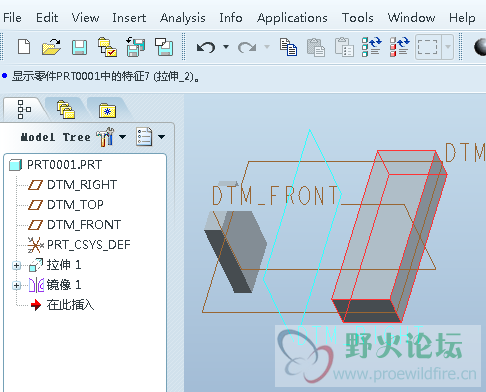Switch to the Folder Browser navigator tab

(x=66, y=109)
